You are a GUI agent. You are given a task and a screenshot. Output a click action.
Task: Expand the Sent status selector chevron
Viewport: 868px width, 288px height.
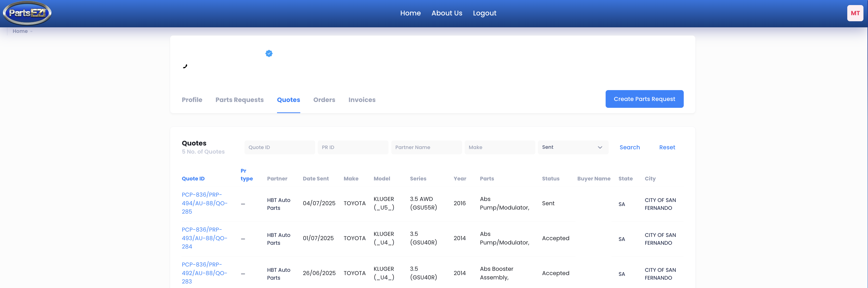600,147
